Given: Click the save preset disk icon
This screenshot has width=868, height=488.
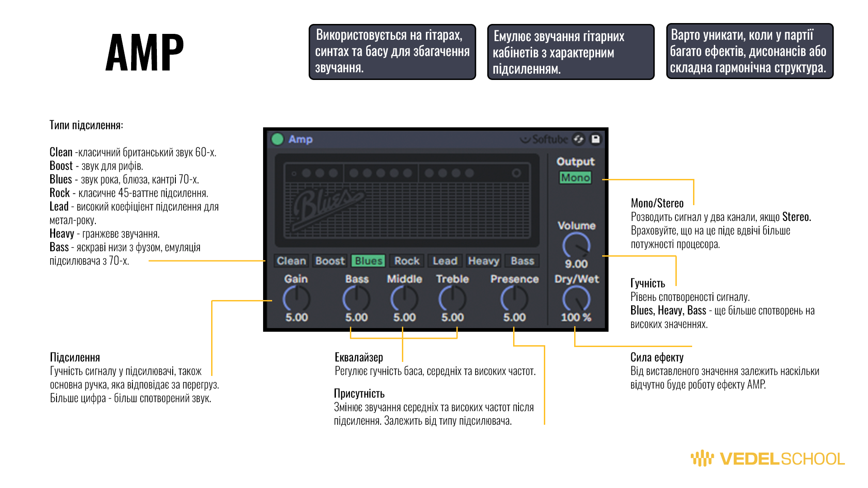Looking at the screenshot, I should tap(595, 139).
